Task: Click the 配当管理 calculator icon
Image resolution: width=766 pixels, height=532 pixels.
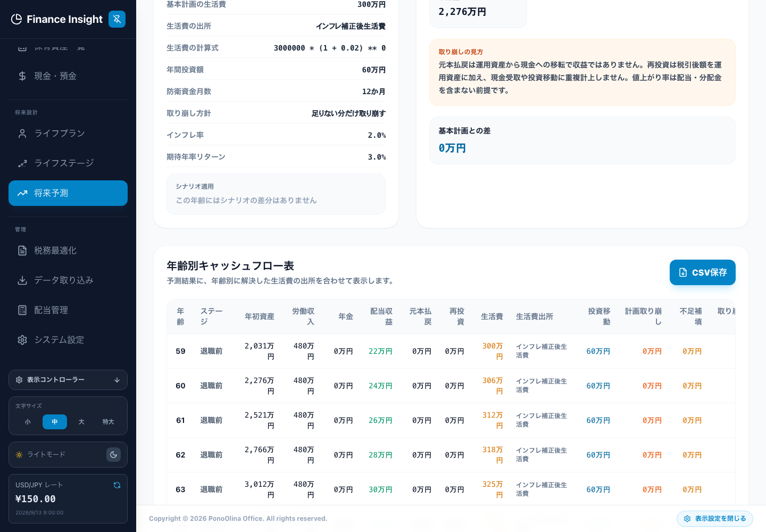Action: click(x=22, y=310)
